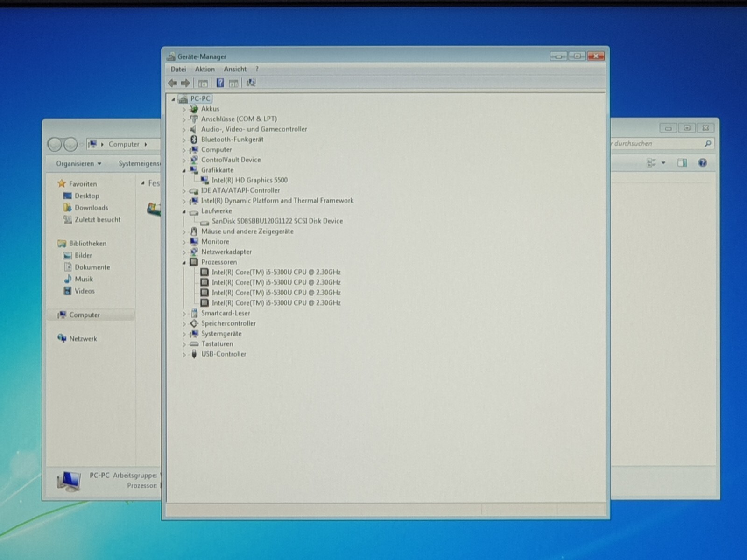Expand the Akkus category
This screenshot has height=560, width=747.
pos(184,109)
